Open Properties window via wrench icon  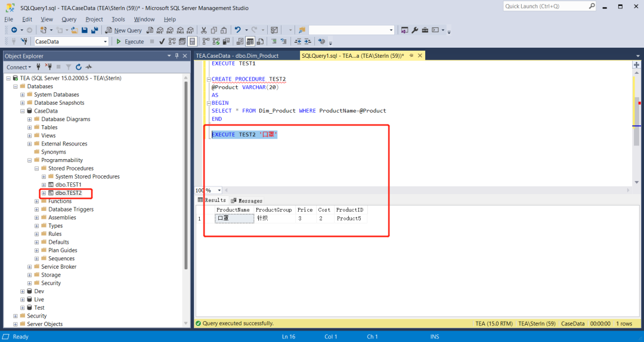pyautogui.click(x=415, y=30)
